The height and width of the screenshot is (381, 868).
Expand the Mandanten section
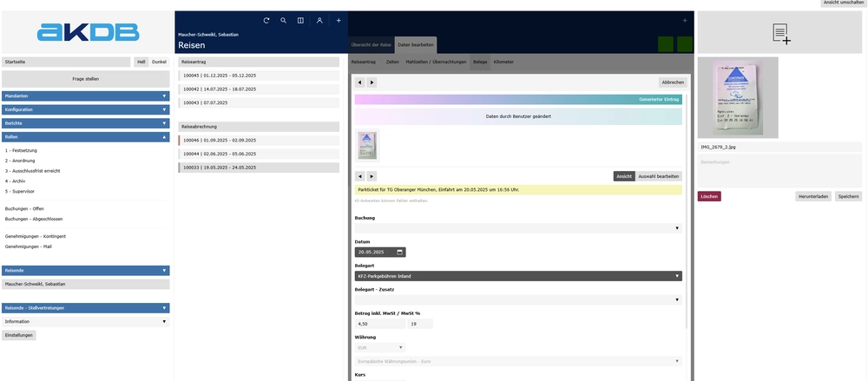click(85, 95)
